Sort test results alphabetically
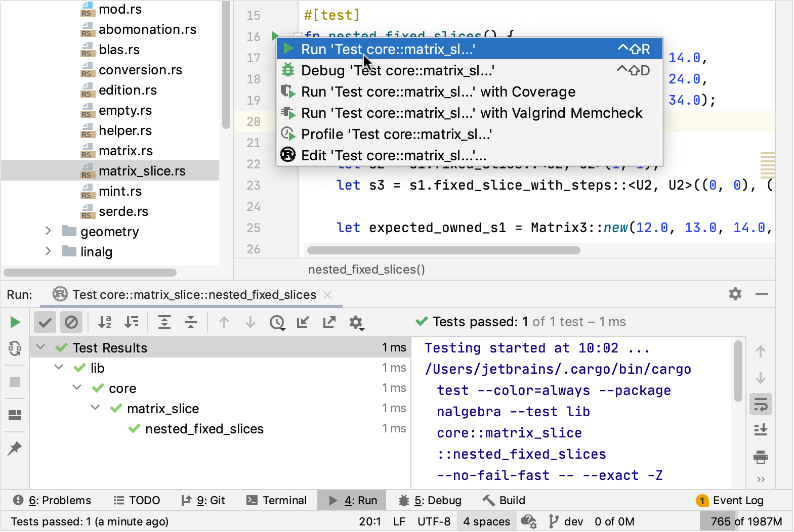This screenshot has width=794, height=532. [x=105, y=322]
